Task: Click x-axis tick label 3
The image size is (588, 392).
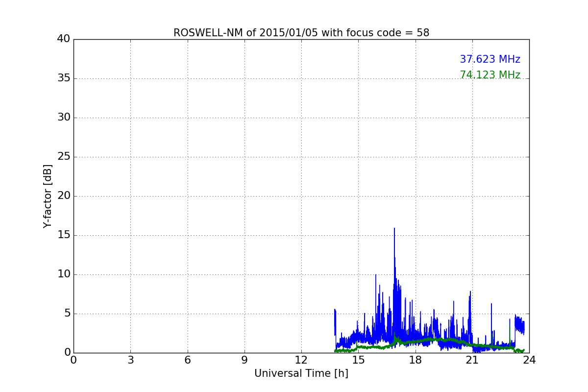Action: (130, 360)
